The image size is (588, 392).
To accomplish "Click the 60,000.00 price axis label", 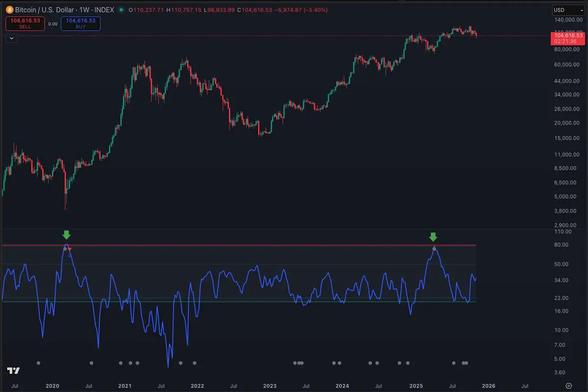I will click(x=568, y=65).
